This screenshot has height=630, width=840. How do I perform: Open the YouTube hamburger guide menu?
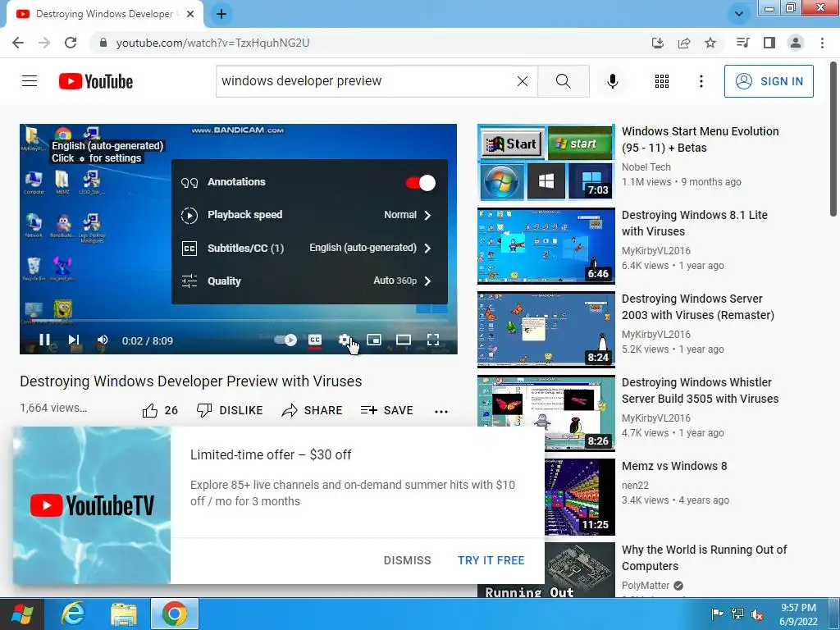point(30,81)
